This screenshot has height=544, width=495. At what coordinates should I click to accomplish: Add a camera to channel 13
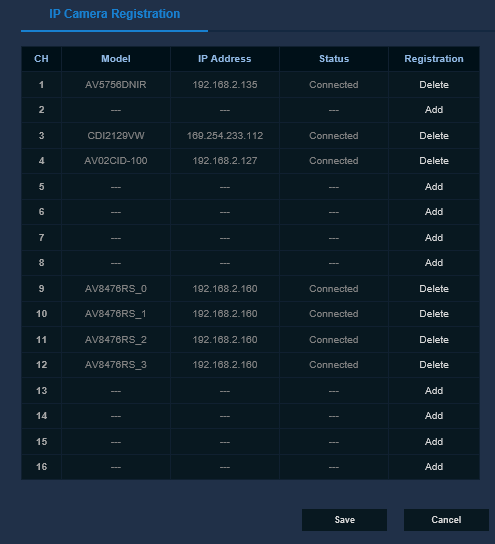(x=434, y=391)
